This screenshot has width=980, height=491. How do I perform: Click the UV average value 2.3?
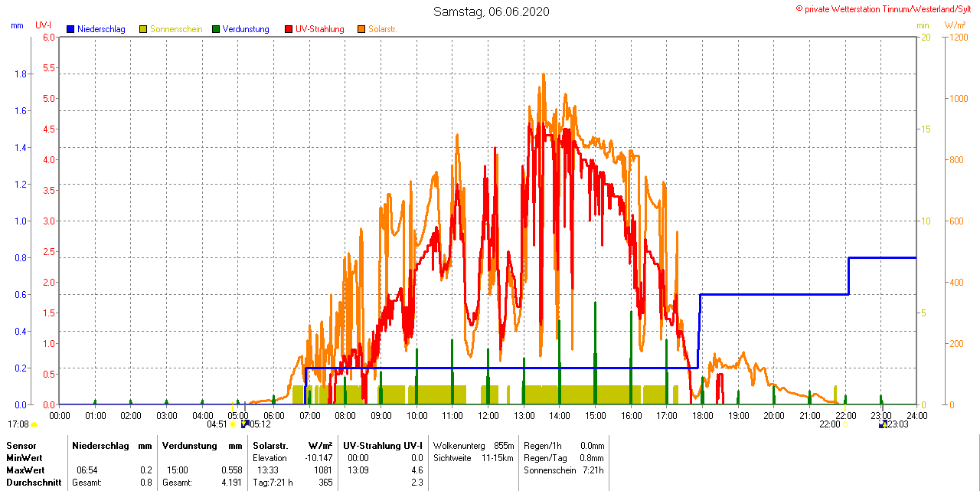tap(416, 483)
